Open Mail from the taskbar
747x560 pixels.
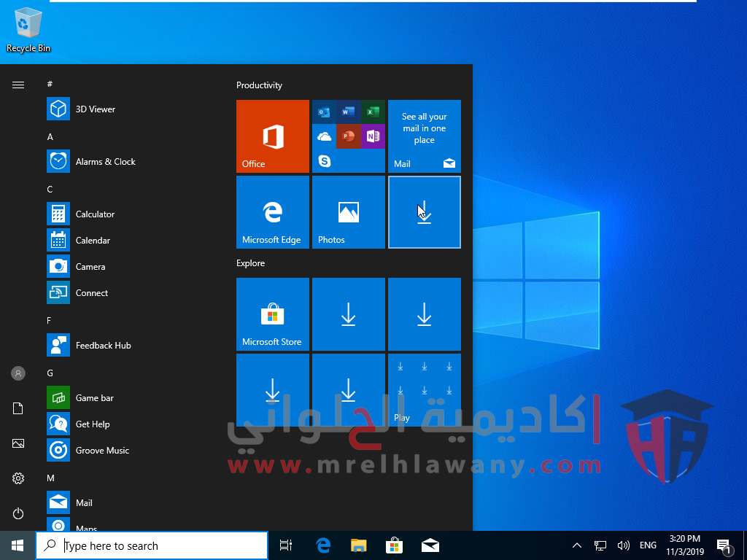430,545
